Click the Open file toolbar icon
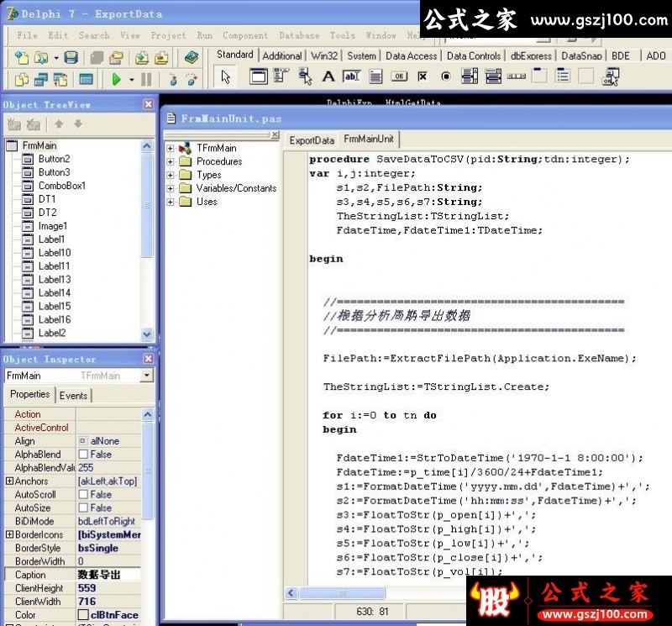The image size is (672, 626). pyautogui.click(x=41, y=57)
